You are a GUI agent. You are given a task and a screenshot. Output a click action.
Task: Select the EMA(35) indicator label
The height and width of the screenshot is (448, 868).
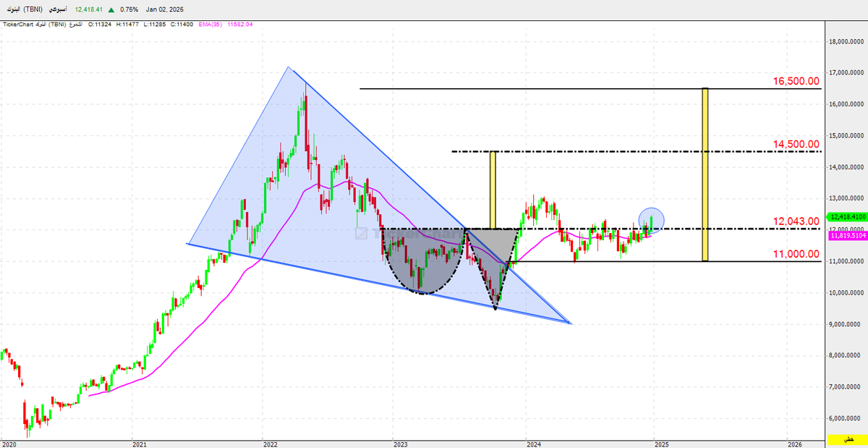point(210,25)
